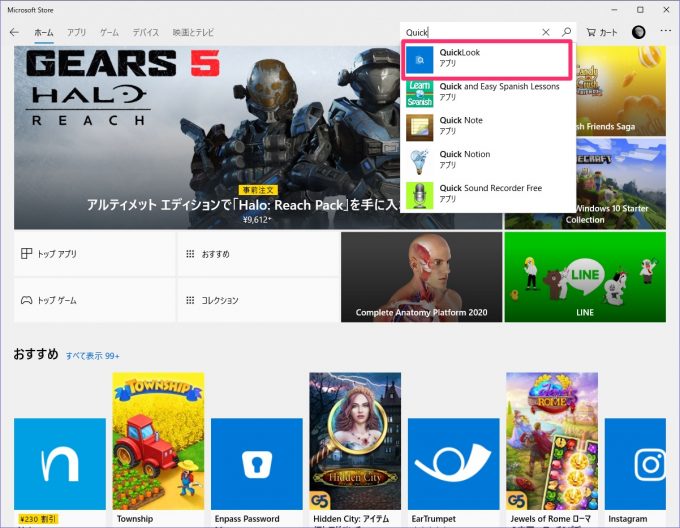Click the ¥9,612 price text
This screenshot has height=528, width=680.
click(257, 220)
